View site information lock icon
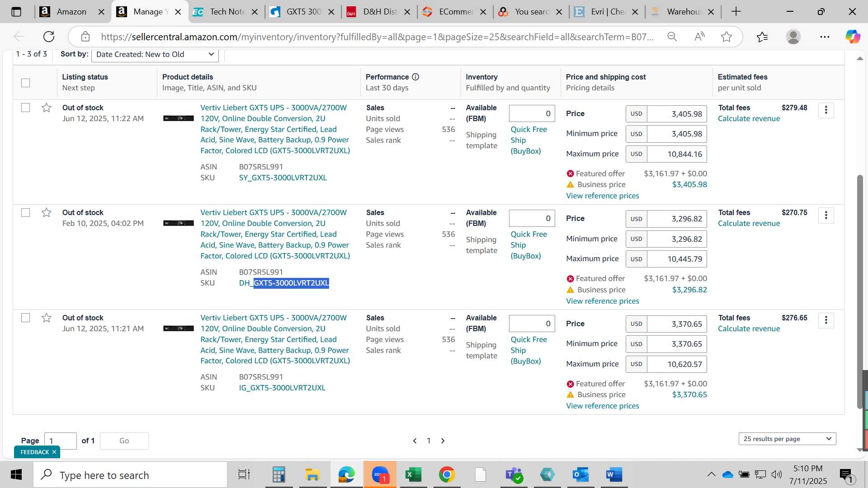The width and height of the screenshot is (868, 488). (x=85, y=37)
